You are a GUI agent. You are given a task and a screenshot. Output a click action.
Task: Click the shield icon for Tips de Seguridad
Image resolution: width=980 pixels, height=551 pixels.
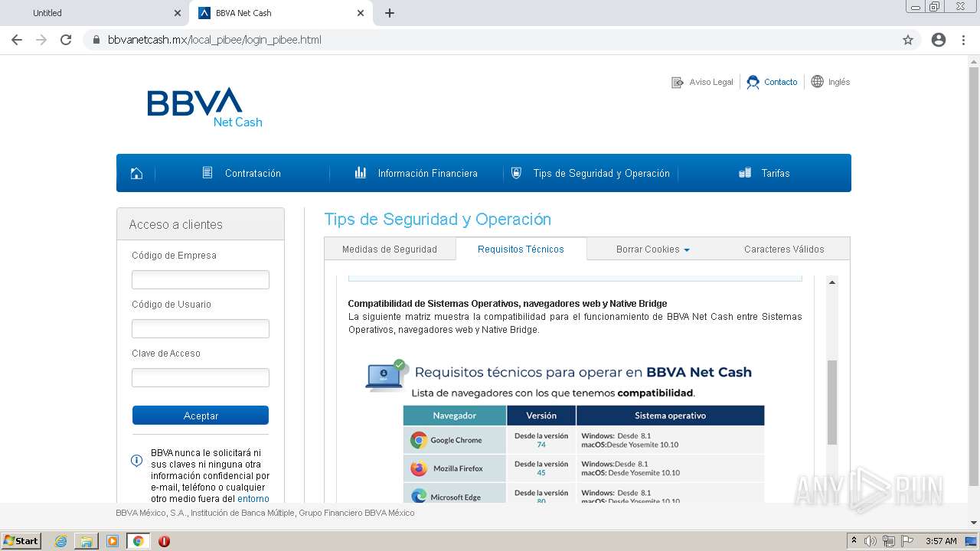point(516,173)
